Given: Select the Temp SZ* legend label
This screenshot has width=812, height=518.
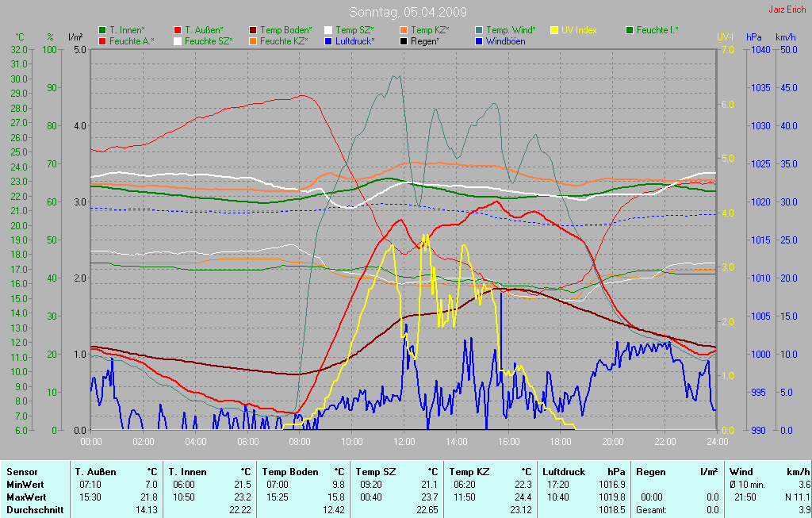Looking at the screenshot, I should pos(354,31).
